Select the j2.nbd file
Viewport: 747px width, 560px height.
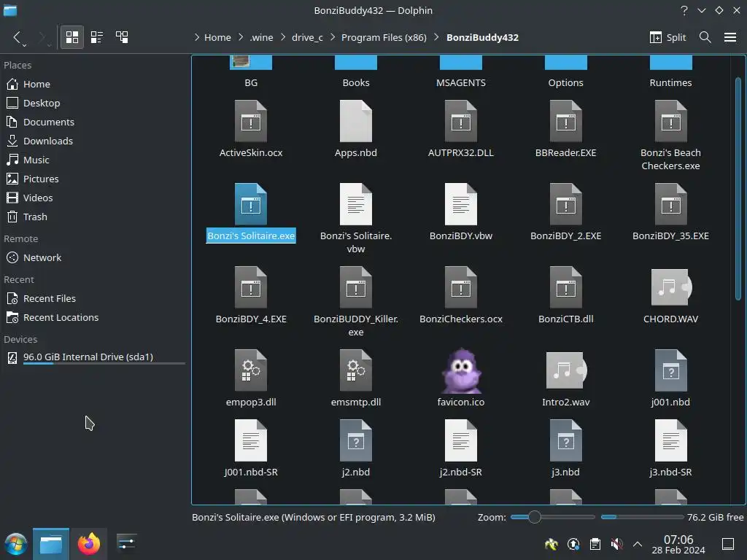tap(356, 448)
